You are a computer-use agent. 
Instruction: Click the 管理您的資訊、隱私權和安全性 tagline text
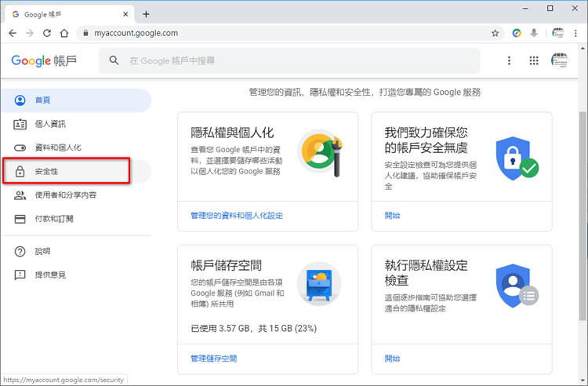[365, 93]
